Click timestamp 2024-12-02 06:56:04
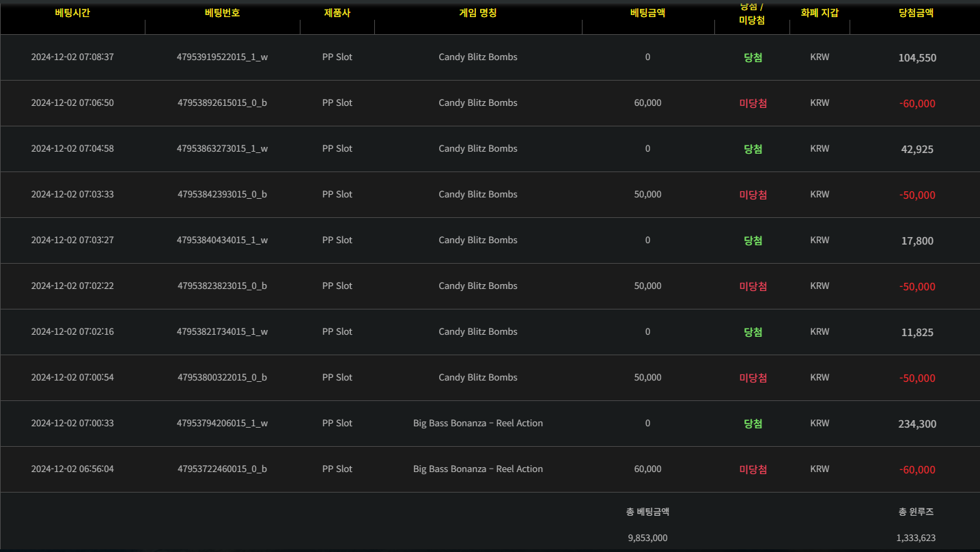The height and width of the screenshot is (552, 980). tap(72, 469)
